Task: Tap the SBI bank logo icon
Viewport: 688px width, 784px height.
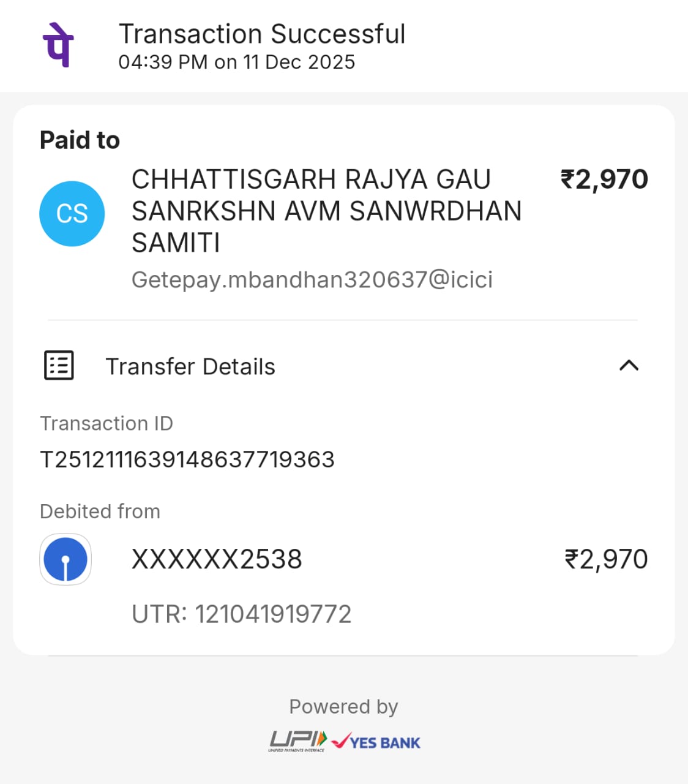Action: coord(65,559)
